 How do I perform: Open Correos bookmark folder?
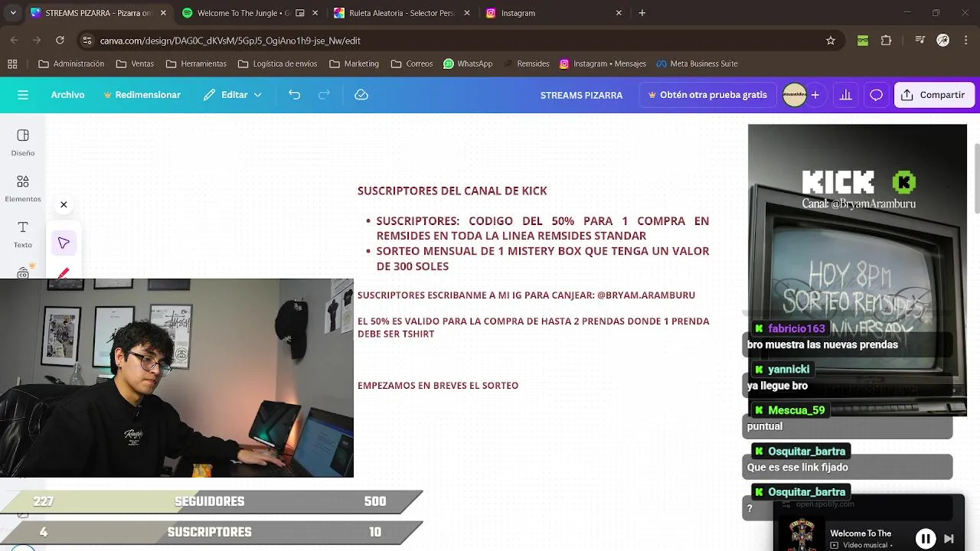pos(412,64)
